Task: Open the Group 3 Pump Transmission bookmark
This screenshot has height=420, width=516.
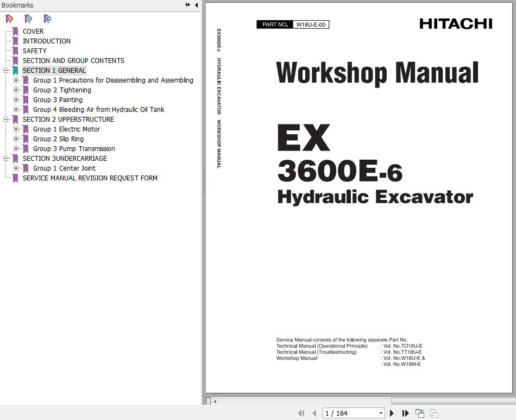Action: [74, 149]
